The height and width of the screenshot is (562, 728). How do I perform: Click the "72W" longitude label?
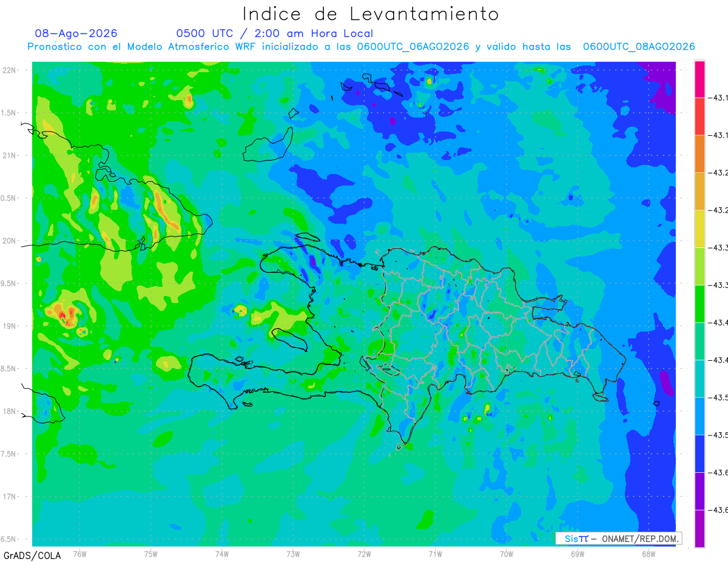(364, 554)
